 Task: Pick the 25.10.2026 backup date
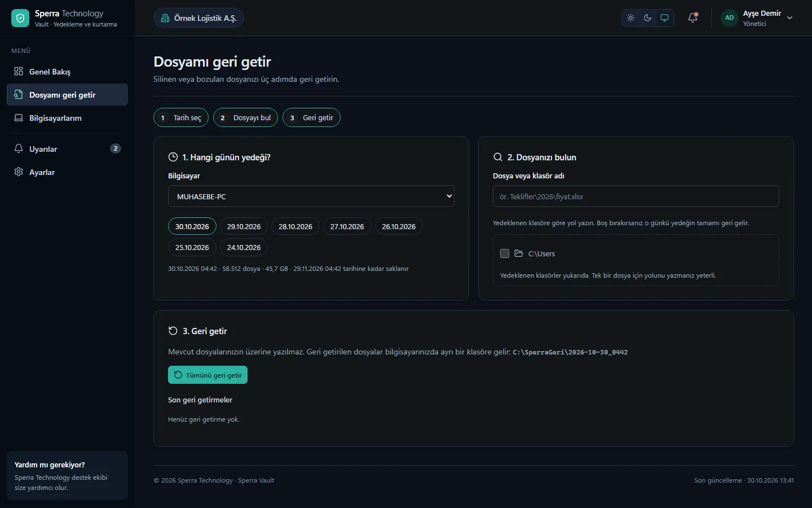(x=192, y=247)
